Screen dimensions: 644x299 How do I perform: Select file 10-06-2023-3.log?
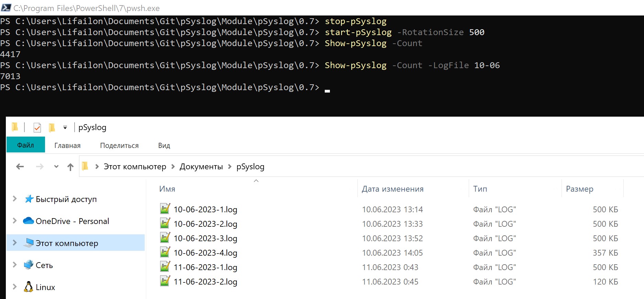[x=206, y=238]
